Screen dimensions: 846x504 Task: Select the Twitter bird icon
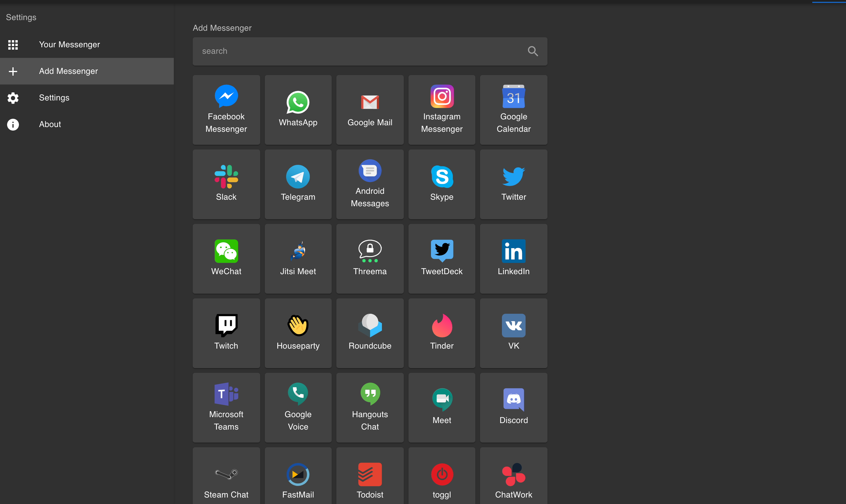click(514, 177)
